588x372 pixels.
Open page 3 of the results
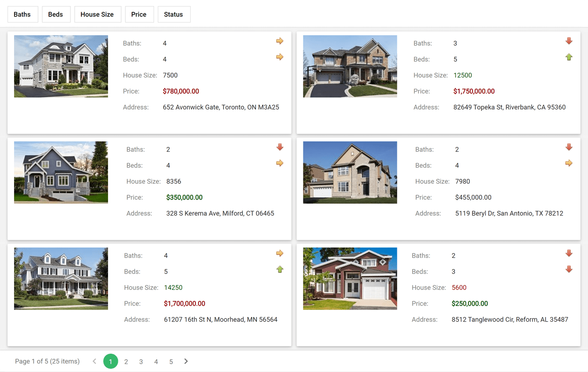(141, 362)
